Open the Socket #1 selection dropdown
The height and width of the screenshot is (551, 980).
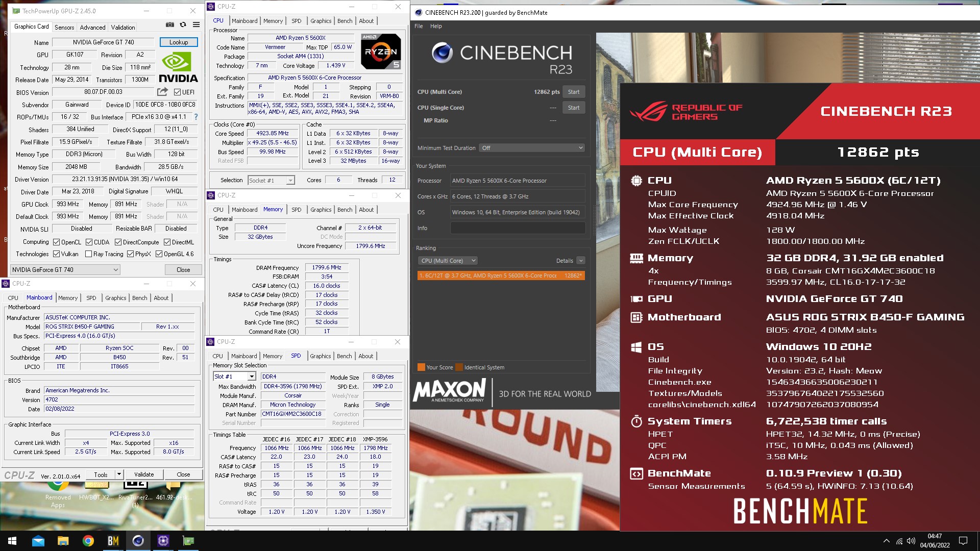272,180
